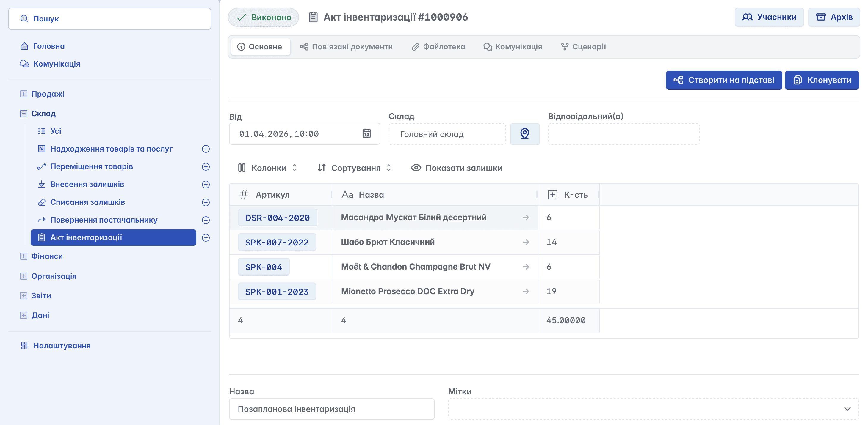
Task: Expand the Фінанси section
Action: 23,256
